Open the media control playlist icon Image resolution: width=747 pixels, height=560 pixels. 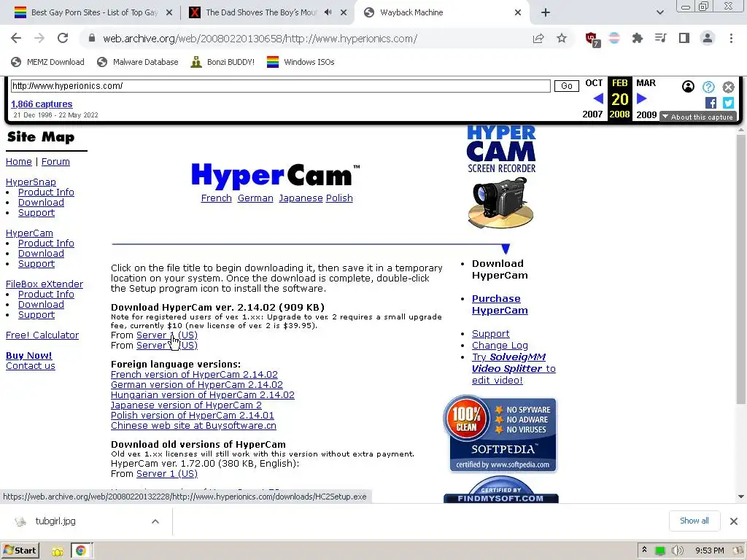click(661, 38)
